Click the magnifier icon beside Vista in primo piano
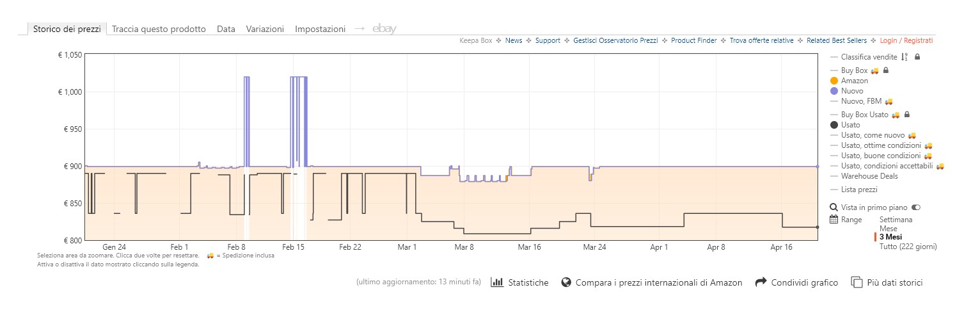The width and height of the screenshot is (980, 317). point(834,207)
